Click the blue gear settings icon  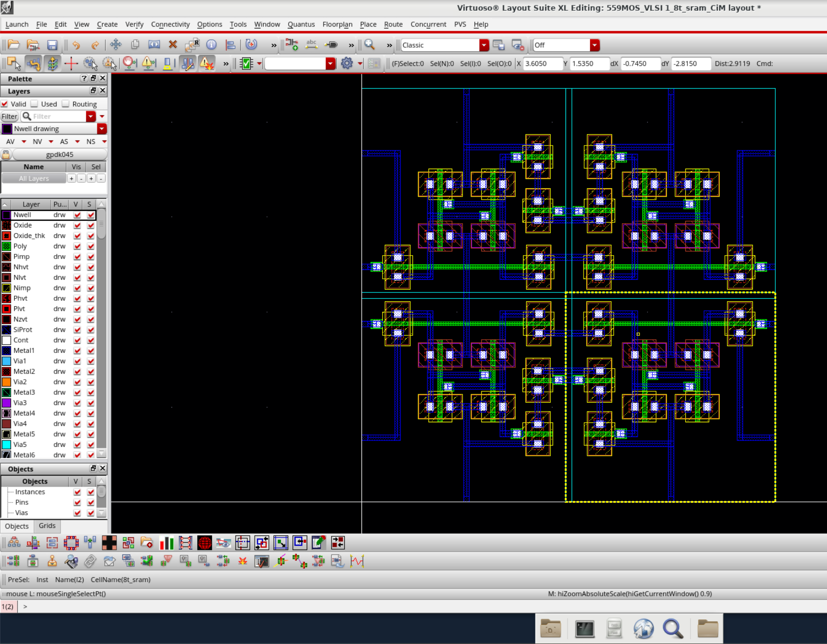click(347, 63)
